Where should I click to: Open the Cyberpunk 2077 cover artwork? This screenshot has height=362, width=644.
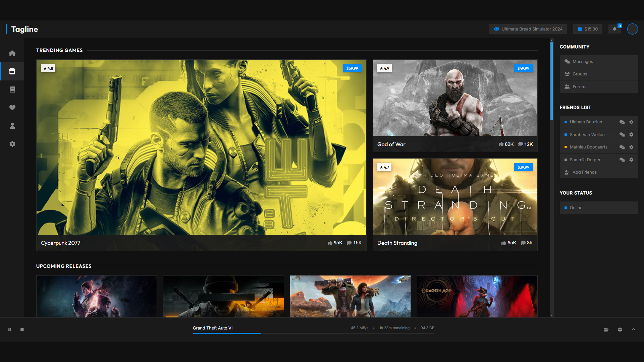tap(201, 147)
